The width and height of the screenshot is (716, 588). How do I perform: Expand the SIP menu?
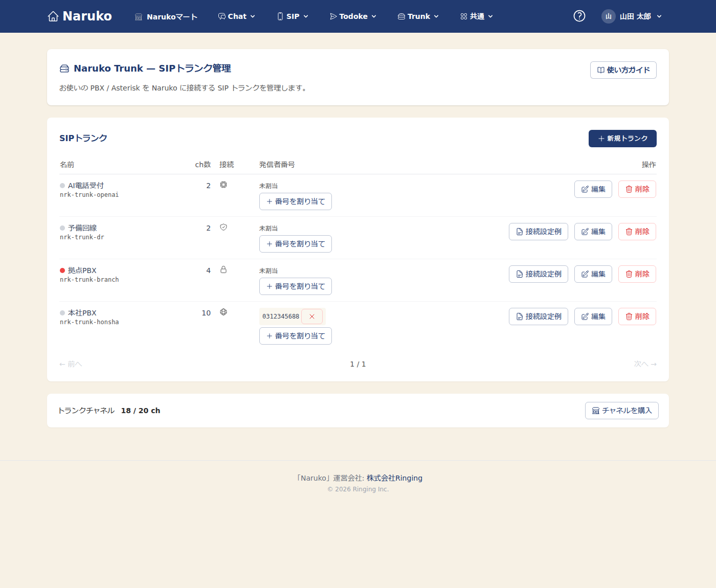point(293,16)
